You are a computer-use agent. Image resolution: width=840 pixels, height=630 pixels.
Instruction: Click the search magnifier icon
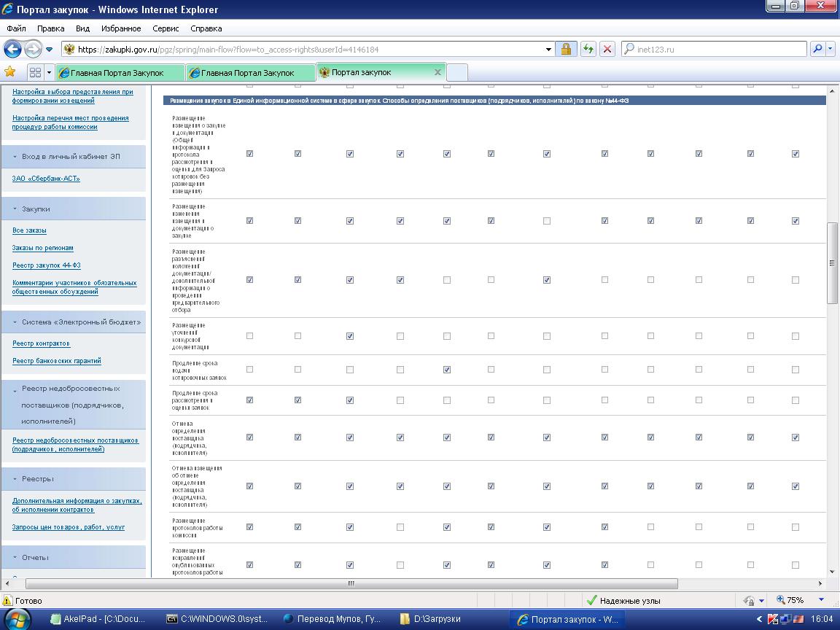tap(818, 49)
